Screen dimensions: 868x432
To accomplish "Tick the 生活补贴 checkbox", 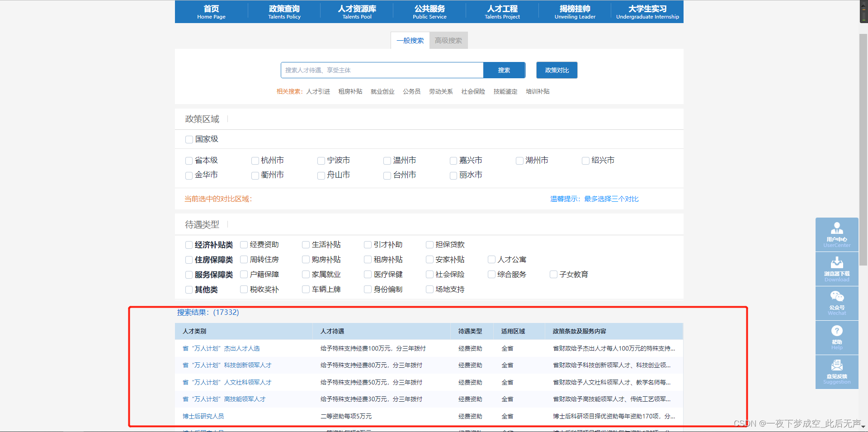I will click(x=306, y=245).
